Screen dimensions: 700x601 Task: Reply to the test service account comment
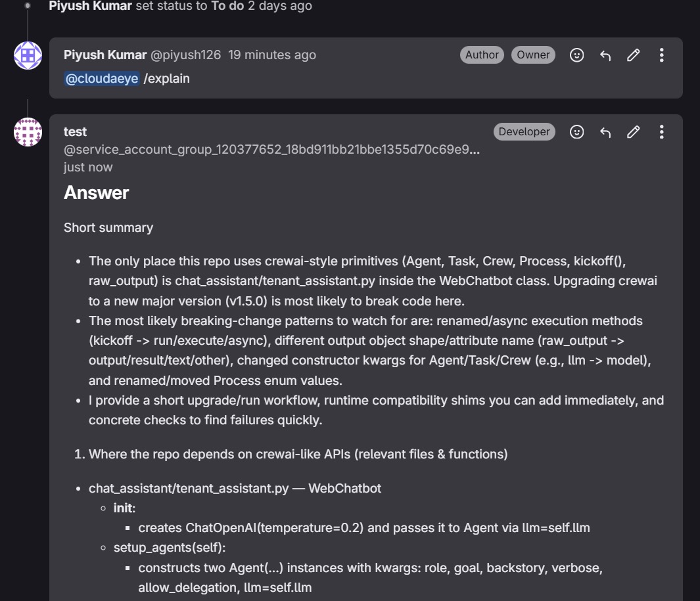pos(605,131)
